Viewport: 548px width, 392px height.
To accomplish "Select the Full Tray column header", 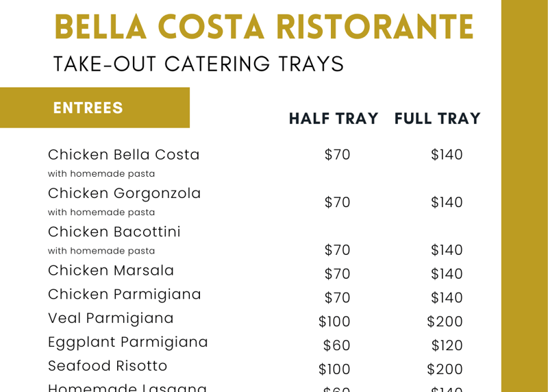I will tap(438, 119).
